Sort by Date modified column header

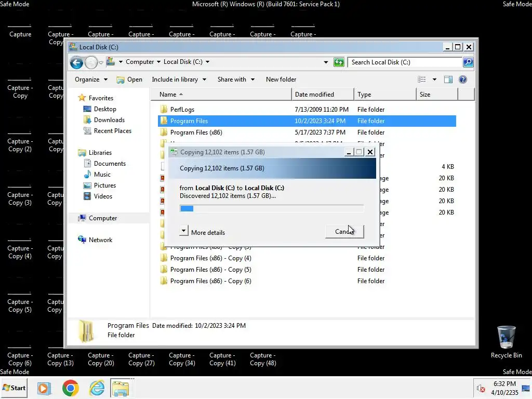[323, 95]
